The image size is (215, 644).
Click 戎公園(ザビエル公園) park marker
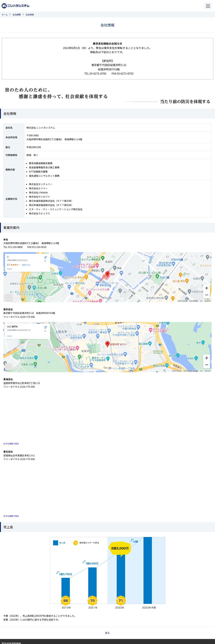coord(157,276)
